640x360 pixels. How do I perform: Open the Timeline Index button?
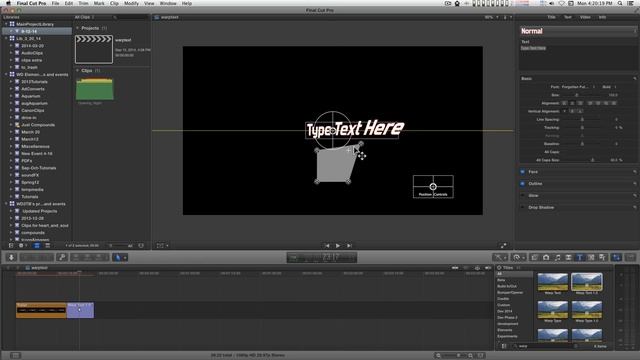16,356
